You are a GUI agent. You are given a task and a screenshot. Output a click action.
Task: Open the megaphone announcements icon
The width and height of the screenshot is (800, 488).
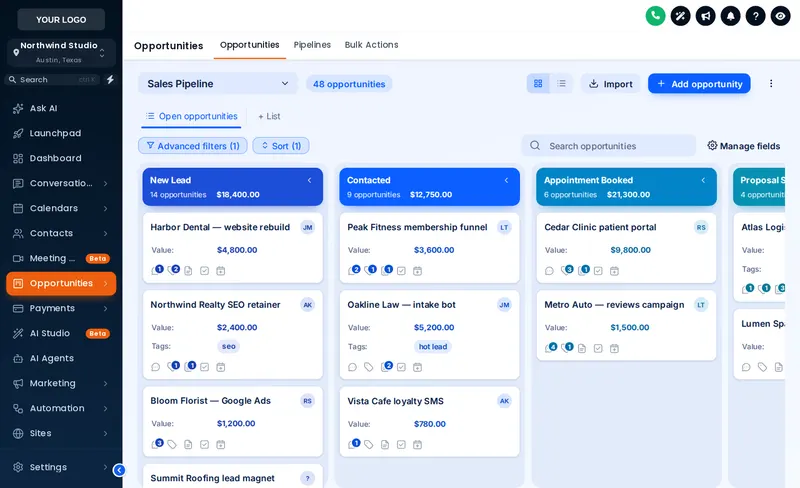click(706, 16)
